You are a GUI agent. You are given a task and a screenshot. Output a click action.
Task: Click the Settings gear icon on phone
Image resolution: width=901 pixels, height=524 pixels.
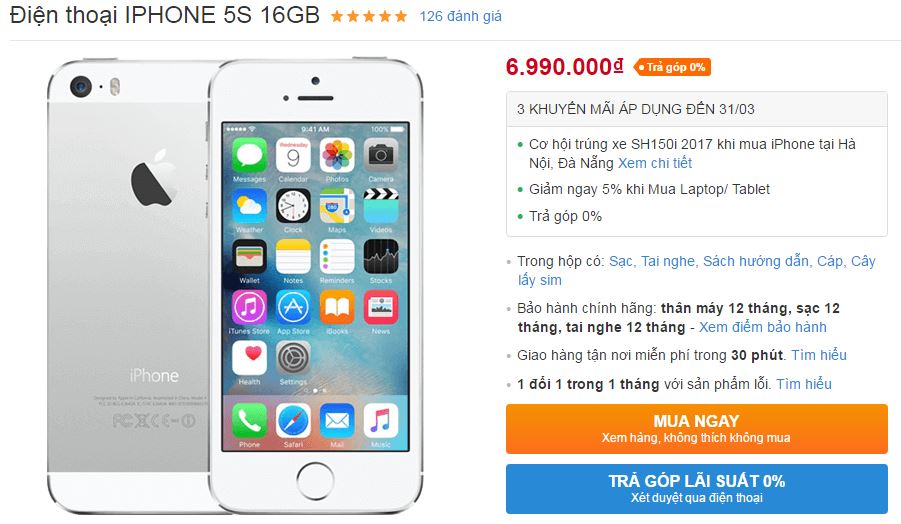tap(293, 358)
